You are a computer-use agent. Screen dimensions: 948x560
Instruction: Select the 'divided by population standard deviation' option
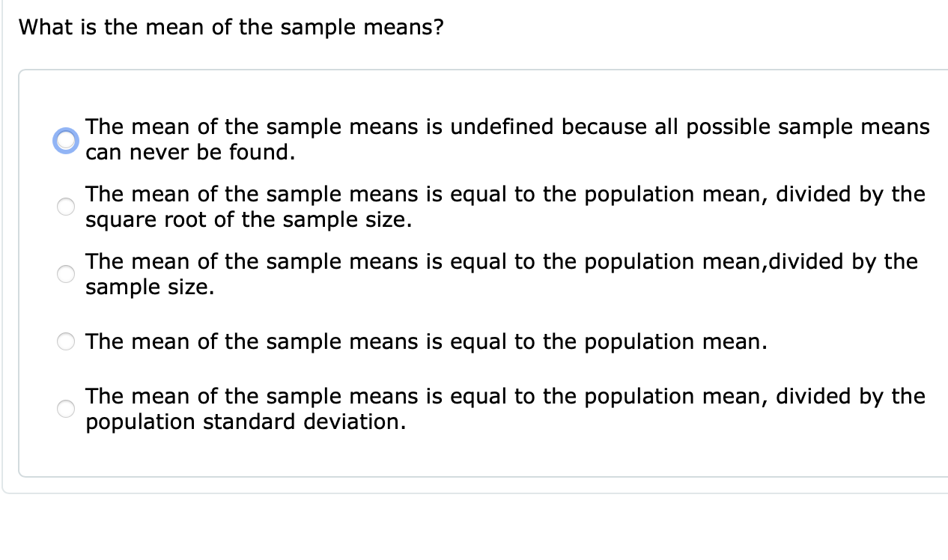(x=66, y=409)
